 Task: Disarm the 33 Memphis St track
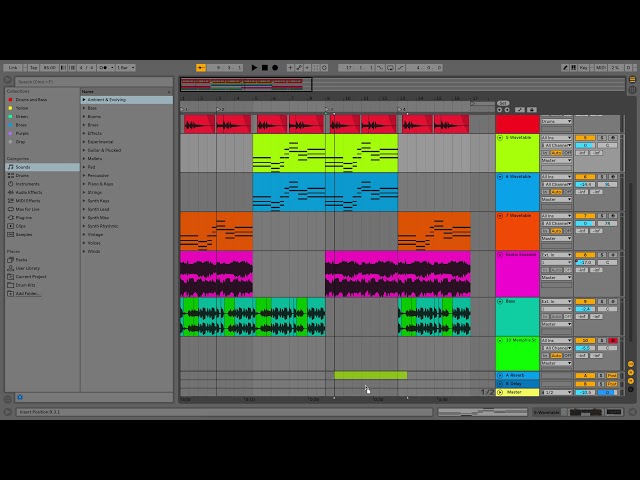pos(612,340)
